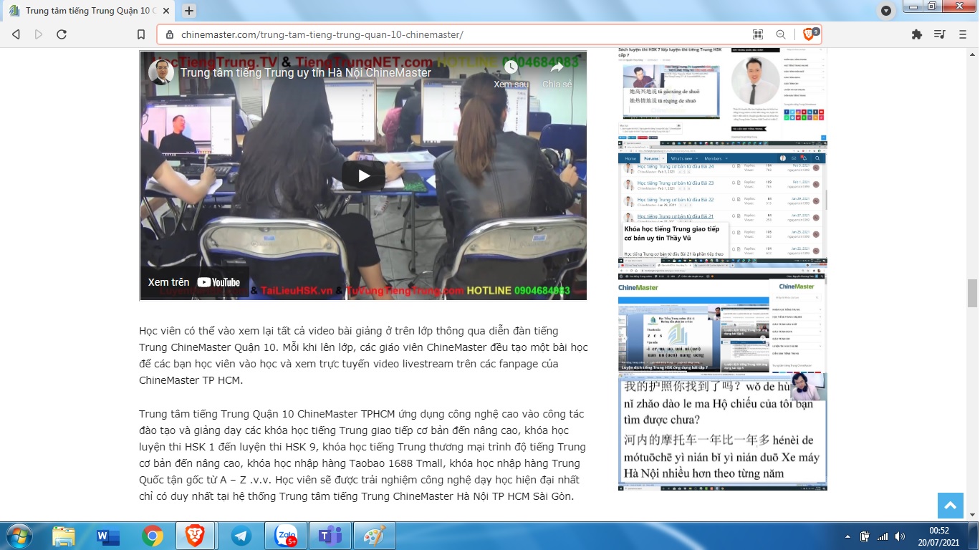Reload the current page
The height and width of the screenshot is (550, 980).
pyautogui.click(x=62, y=34)
